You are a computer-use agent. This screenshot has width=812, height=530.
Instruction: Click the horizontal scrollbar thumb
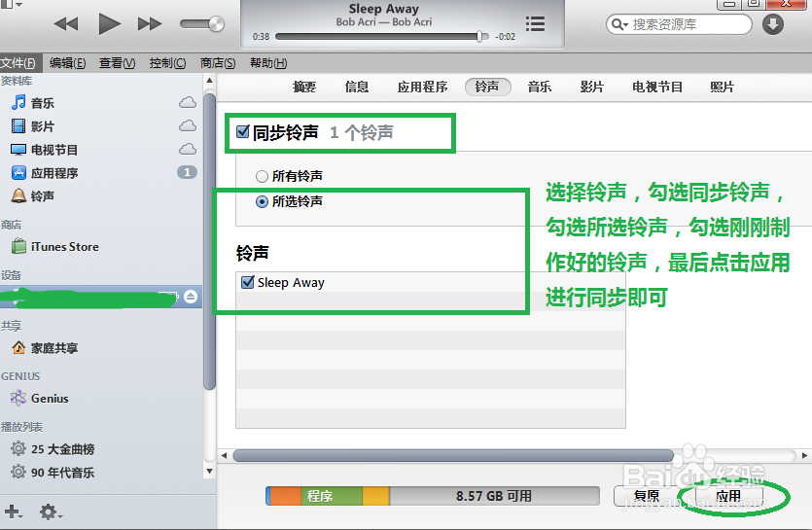(x=453, y=455)
